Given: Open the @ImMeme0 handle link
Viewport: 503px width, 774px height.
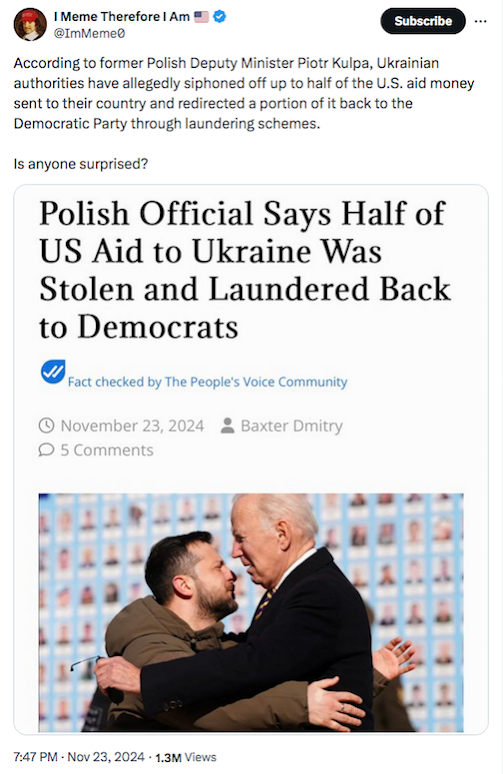Looking at the screenshot, I should point(89,34).
